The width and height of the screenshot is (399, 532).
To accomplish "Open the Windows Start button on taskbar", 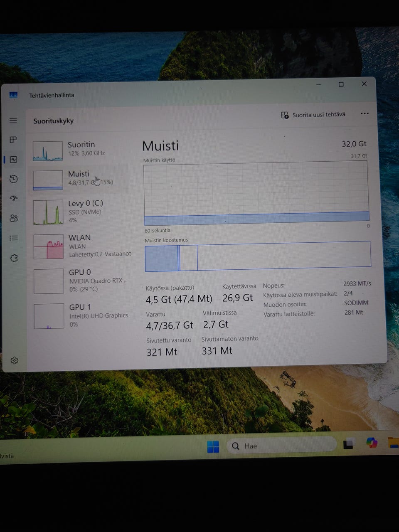I will pyautogui.click(x=213, y=446).
